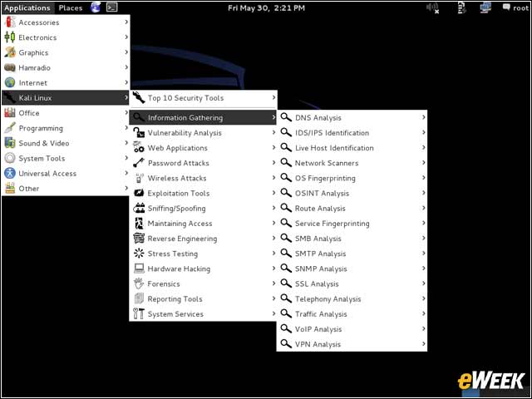Image resolution: width=532 pixels, height=399 pixels.
Task: Open SNMP Analysis entry
Action: (352, 268)
